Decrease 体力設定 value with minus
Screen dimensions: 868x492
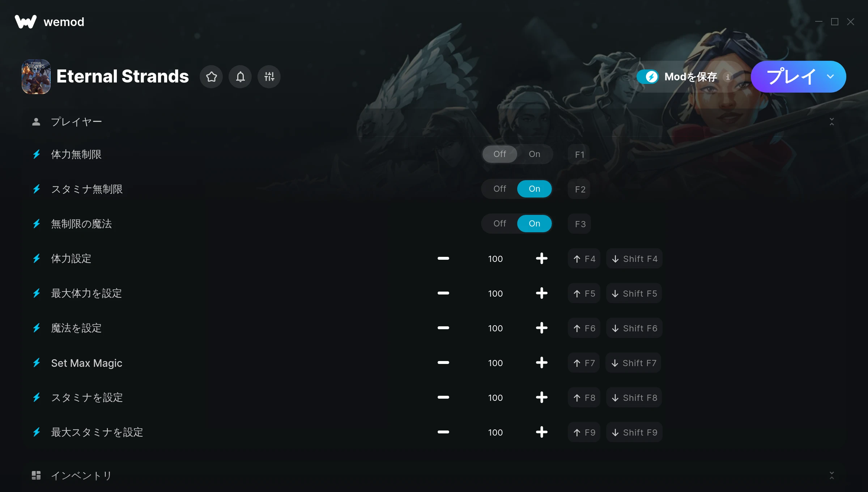pos(443,258)
